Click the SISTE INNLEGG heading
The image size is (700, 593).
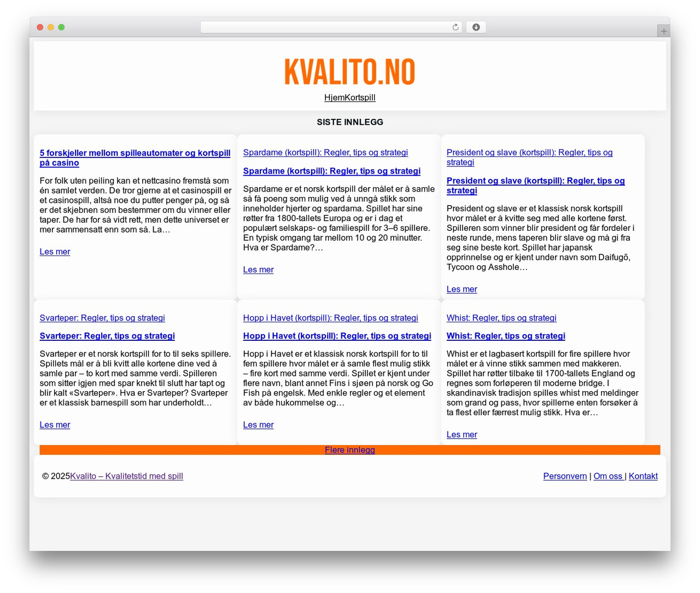tap(350, 122)
